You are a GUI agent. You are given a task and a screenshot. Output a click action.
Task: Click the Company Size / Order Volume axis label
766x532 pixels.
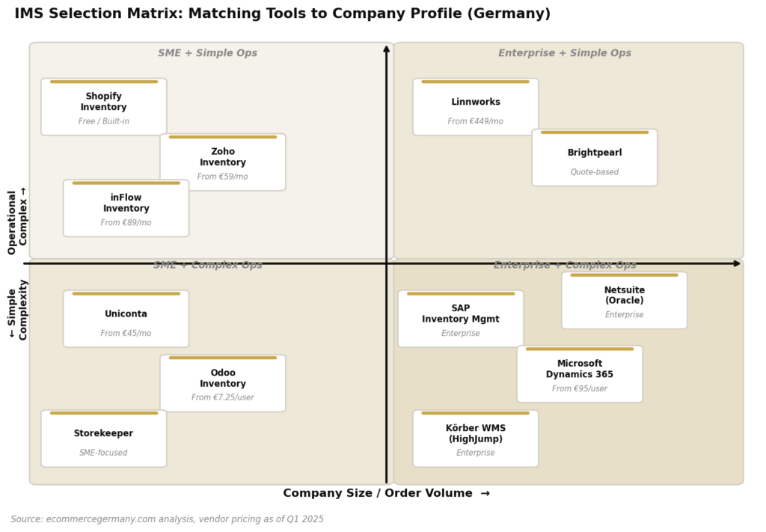tap(386, 493)
